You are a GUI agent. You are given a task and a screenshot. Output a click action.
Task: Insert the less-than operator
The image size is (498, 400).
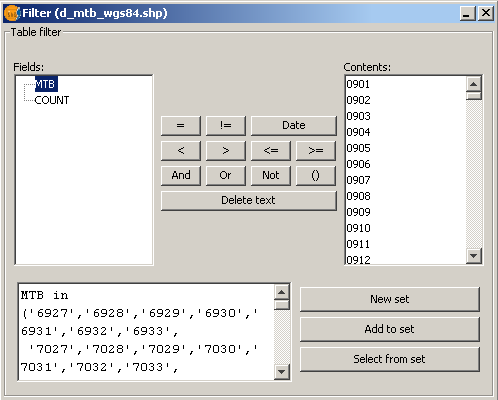(x=181, y=151)
